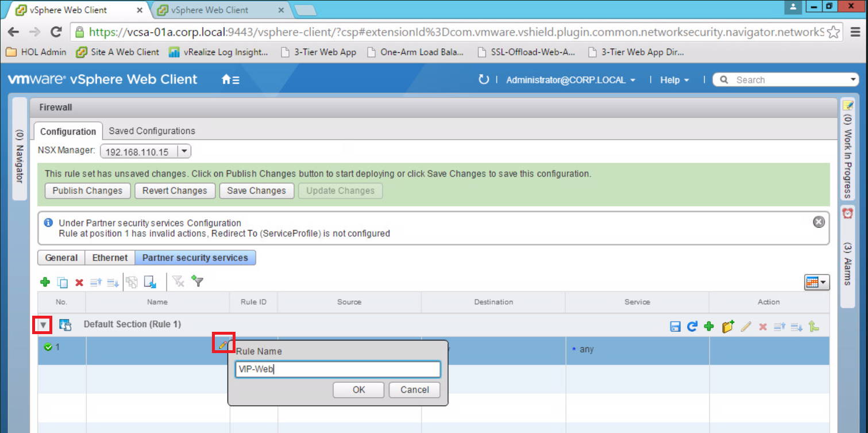868x433 pixels.
Task: Open the vRealize Log Insight bookmark
Action: tap(219, 52)
